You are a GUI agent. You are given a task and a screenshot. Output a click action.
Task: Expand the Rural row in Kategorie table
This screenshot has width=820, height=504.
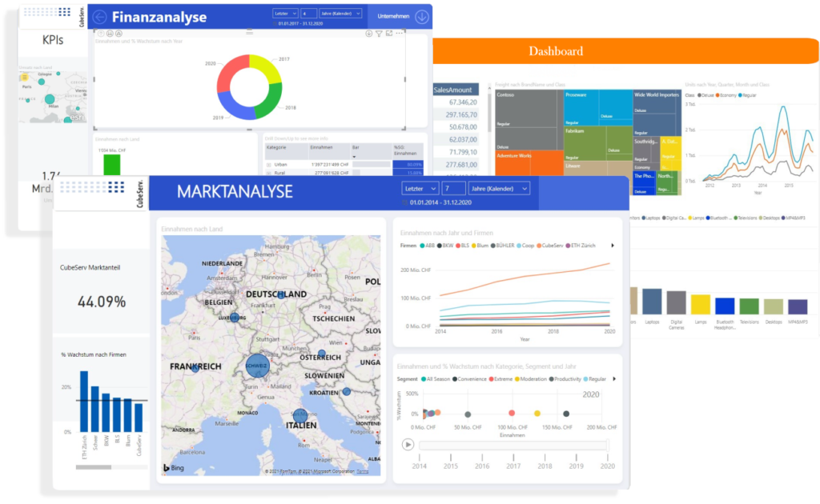click(x=269, y=173)
